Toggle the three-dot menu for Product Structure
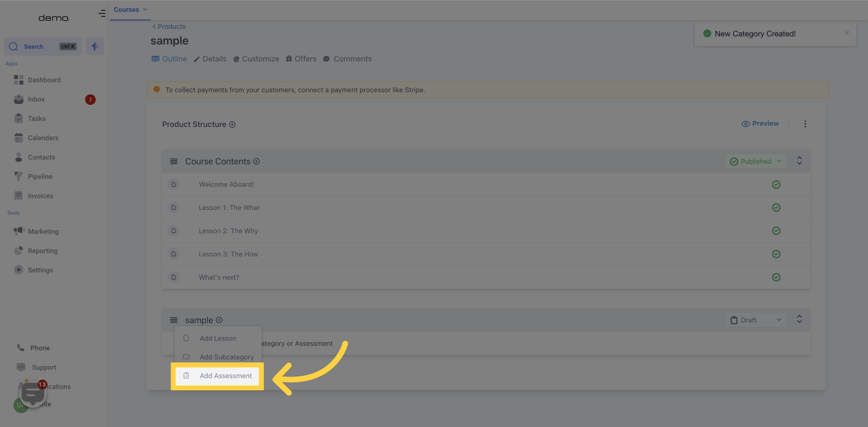Screen dimensions: 868x427 point(806,124)
